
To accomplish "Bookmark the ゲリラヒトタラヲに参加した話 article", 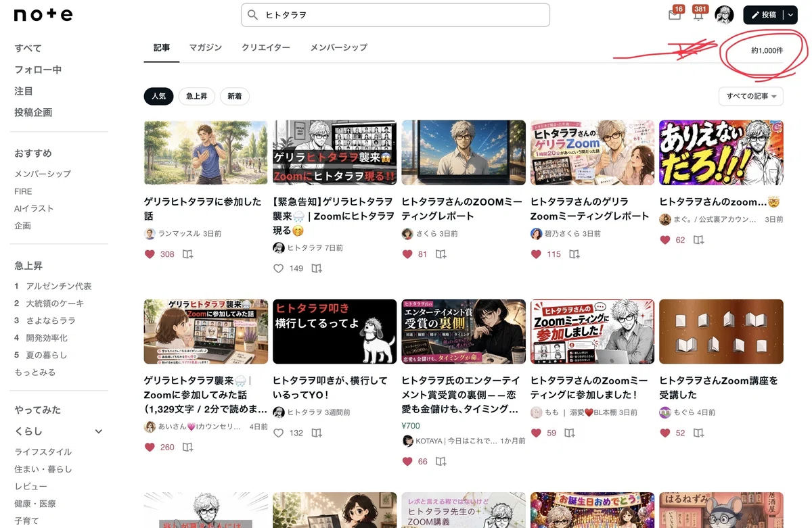I will click(187, 255).
